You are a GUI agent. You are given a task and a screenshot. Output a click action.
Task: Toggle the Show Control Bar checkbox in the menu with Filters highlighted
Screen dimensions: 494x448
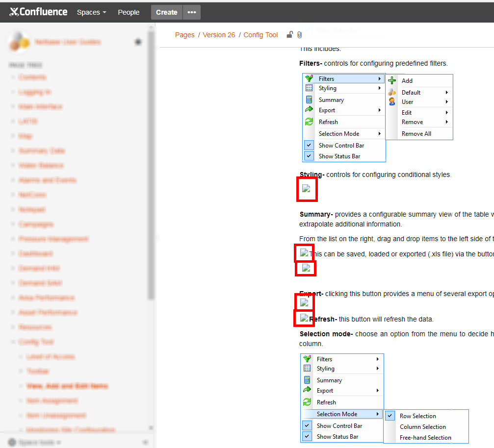(x=309, y=145)
